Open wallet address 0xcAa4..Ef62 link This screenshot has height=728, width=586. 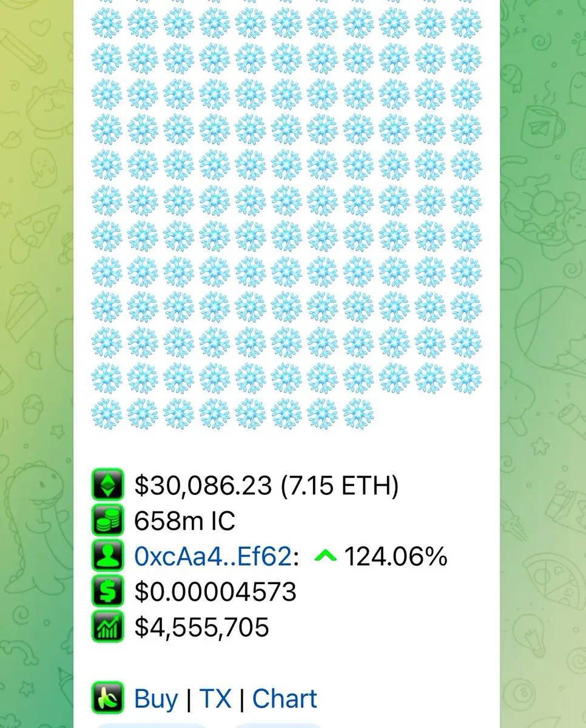click(213, 556)
